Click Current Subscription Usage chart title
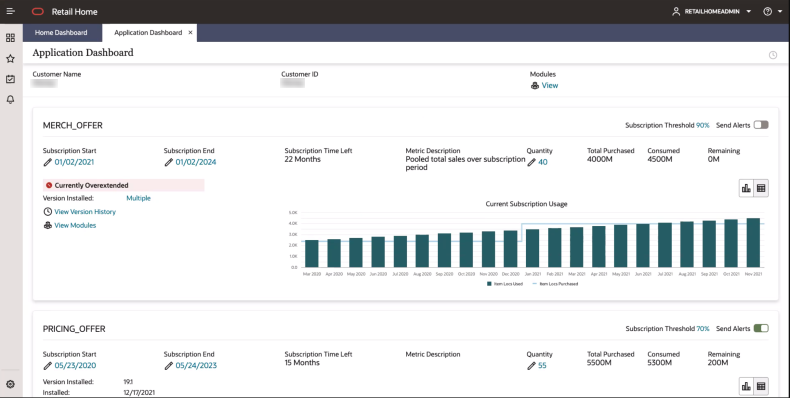 (526, 204)
